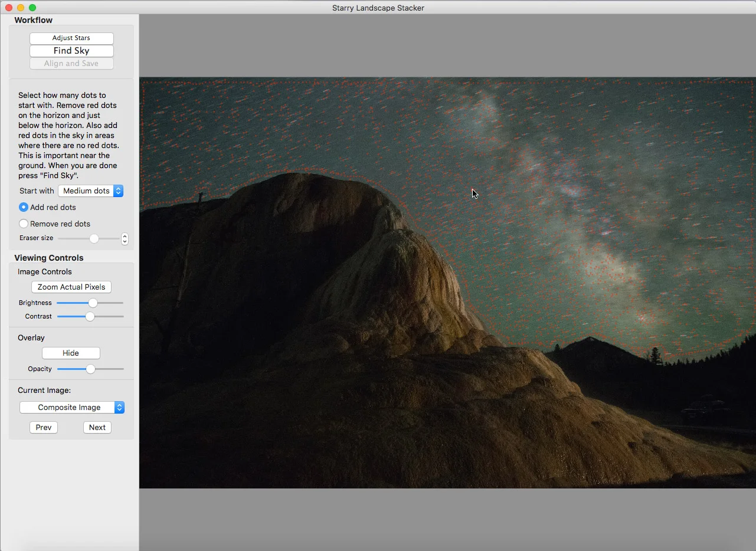Image resolution: width=756 pixels, height=551 pixels.
Task: Hide the red dot overlay
Action: coord(71,353)
